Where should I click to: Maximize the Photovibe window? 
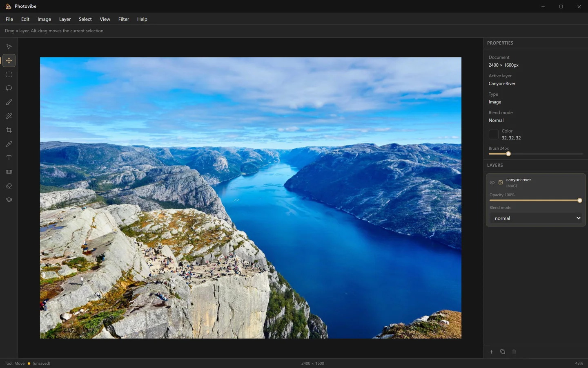561,7
